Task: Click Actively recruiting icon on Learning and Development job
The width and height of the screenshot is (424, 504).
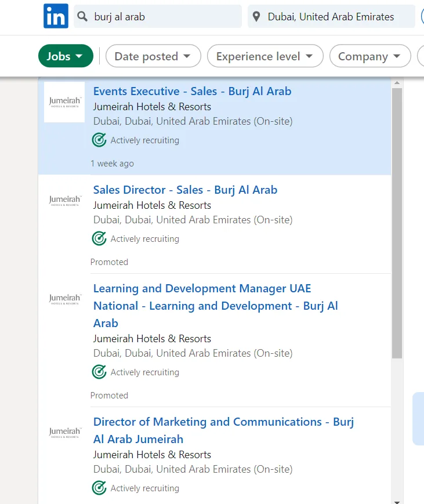Action: tap(99, 372)
